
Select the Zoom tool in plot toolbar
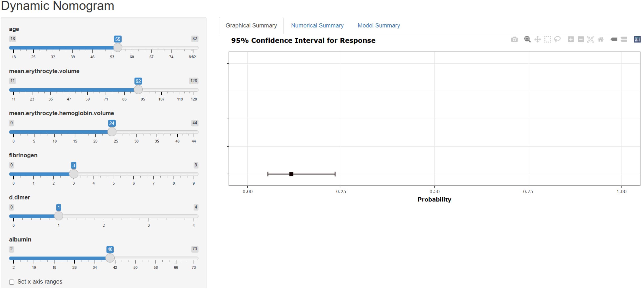pos(527,40)
